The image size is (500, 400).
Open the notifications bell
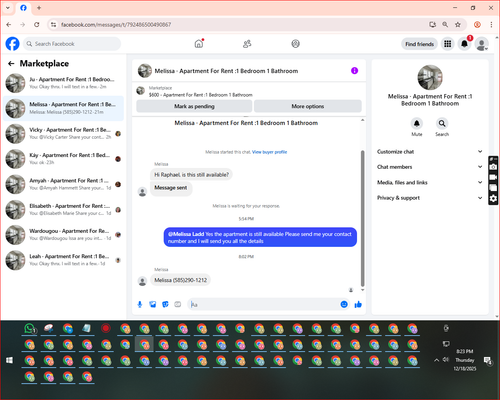point(464,44)
